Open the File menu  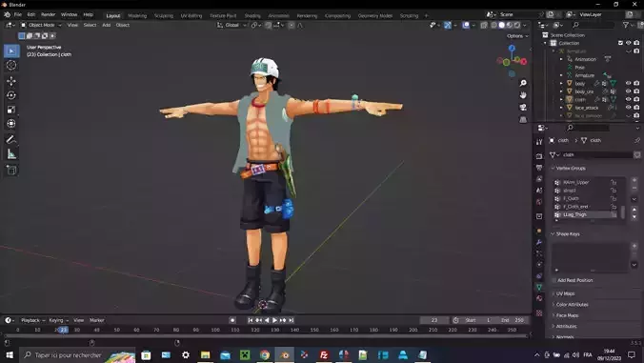18,15
